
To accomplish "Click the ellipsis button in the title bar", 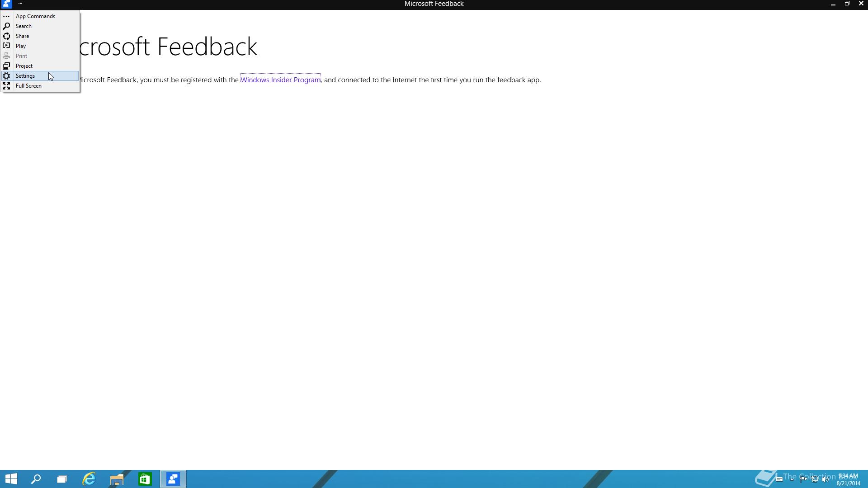I will pyautogui.click(x=20, y=3).
